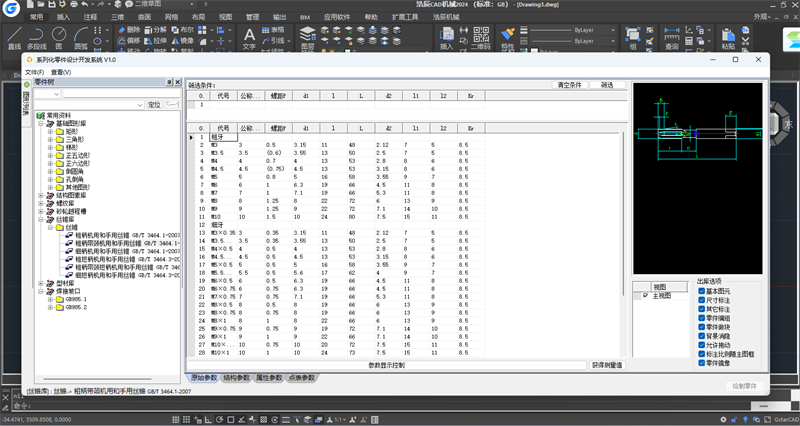
Task: Click the 获得测量值 button
Action: coord(606,365)
